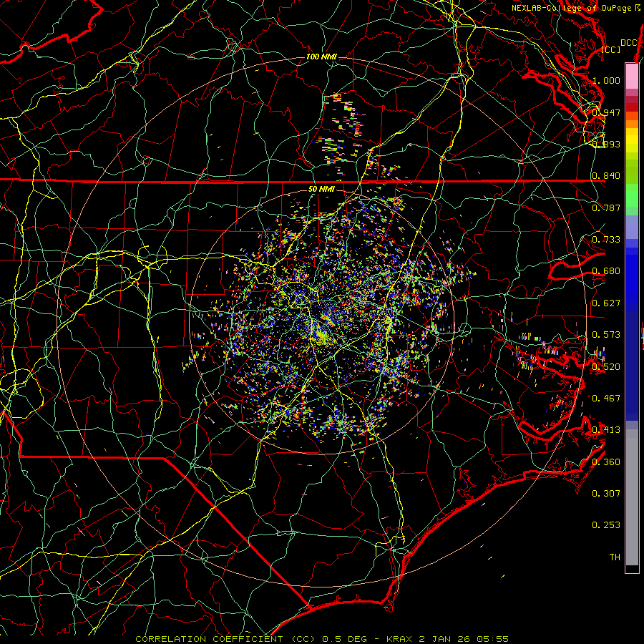Select the 0.787 scale value

coord(606,208)
